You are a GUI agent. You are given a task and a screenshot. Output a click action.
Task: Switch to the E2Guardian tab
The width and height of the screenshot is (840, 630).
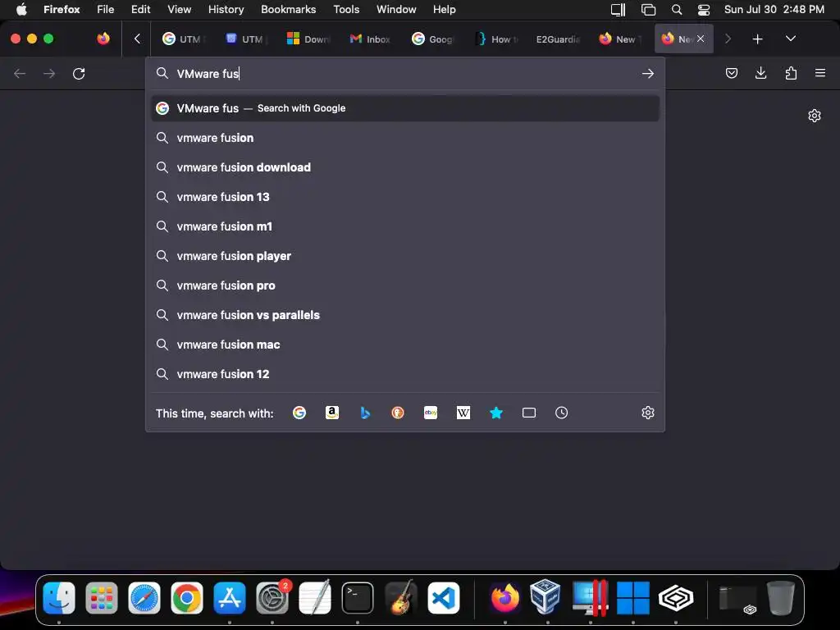pyautogui.click(x=558, y=39)
